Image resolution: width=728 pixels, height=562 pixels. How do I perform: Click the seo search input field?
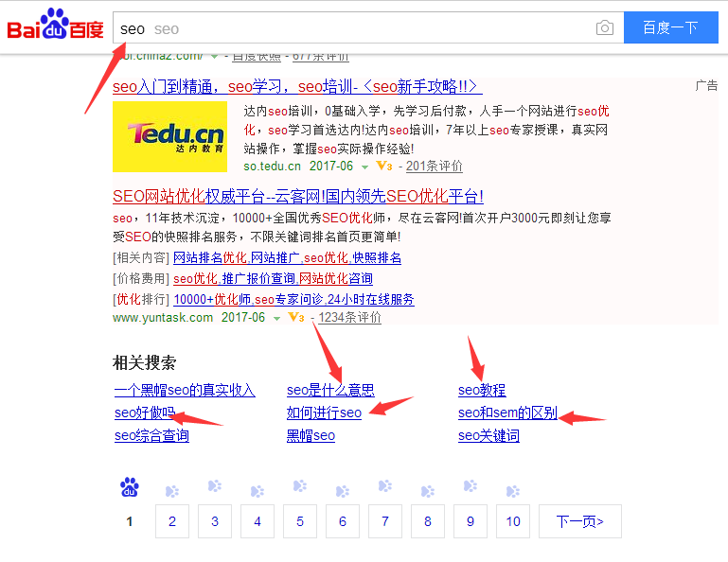click(350, 28)
